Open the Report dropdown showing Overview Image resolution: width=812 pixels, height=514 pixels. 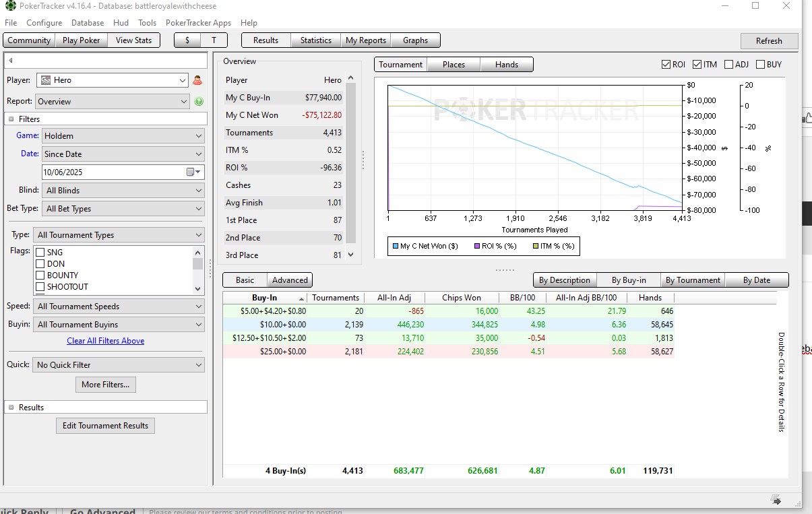click(112, 102)
